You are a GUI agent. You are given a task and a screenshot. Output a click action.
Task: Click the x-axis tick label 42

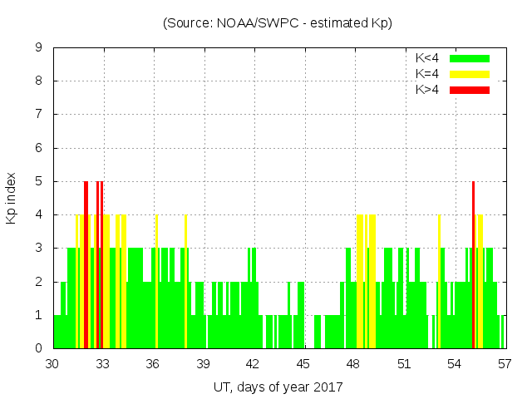pos(253,363)
